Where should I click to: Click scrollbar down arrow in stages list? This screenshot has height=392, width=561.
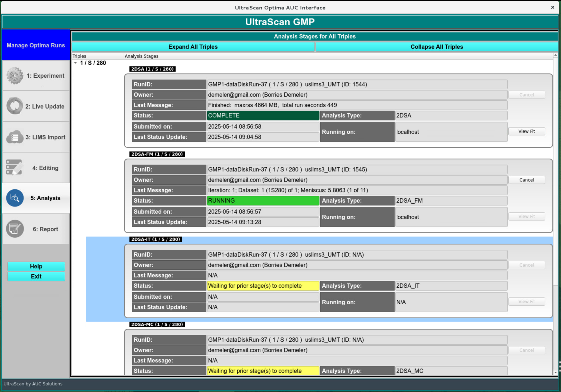click(555, 372)
